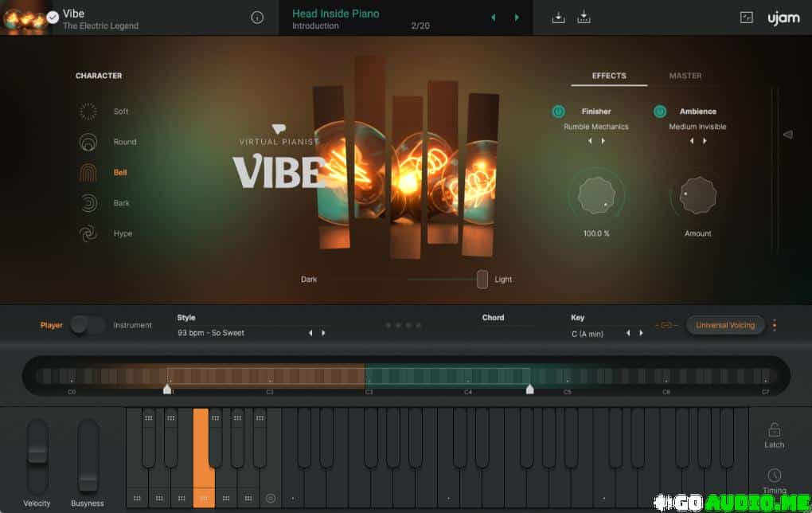Switch to the MASTER tab
The image size is (812, 513).
[x=685, y=76]
